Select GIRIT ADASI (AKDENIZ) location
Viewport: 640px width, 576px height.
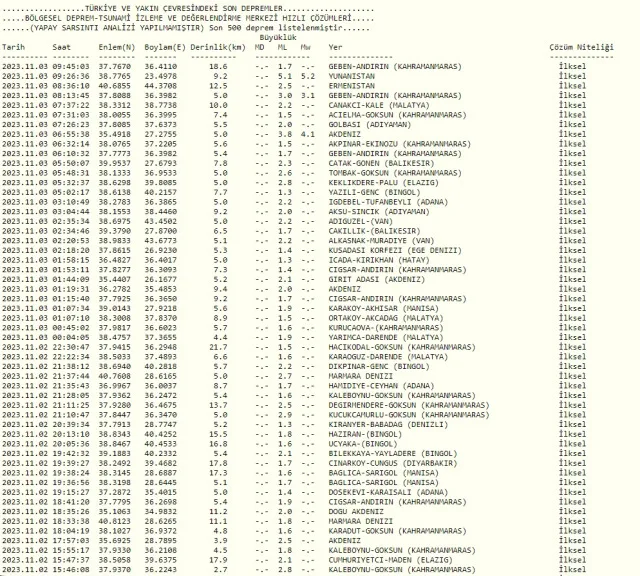pyautogui.click(x=377, y=280)
